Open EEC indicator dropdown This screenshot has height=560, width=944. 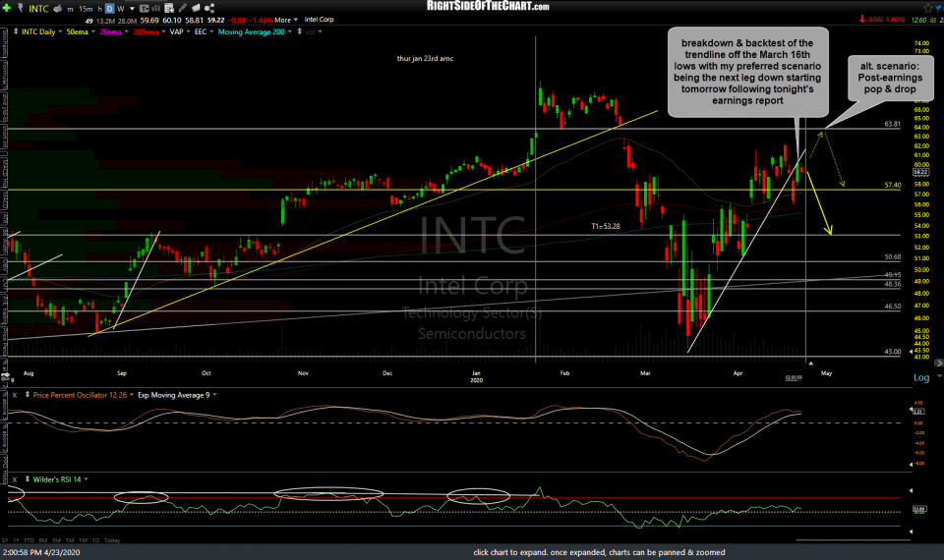(x=212, y=31)
